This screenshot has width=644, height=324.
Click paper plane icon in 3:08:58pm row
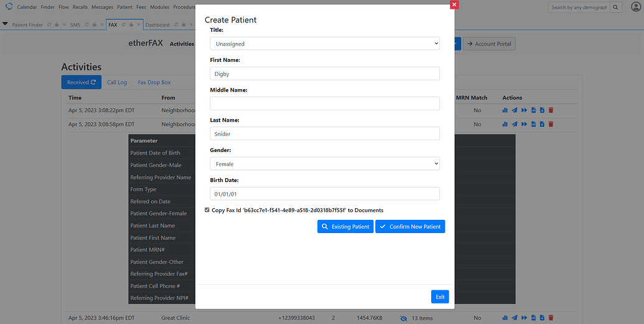click(515, 124)
